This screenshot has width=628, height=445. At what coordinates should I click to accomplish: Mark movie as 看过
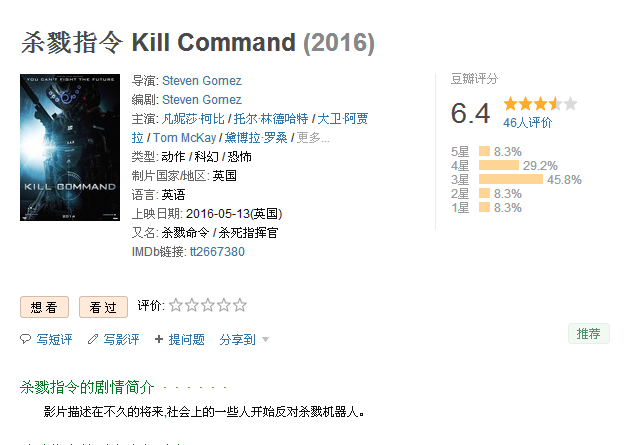pos(103,307)
